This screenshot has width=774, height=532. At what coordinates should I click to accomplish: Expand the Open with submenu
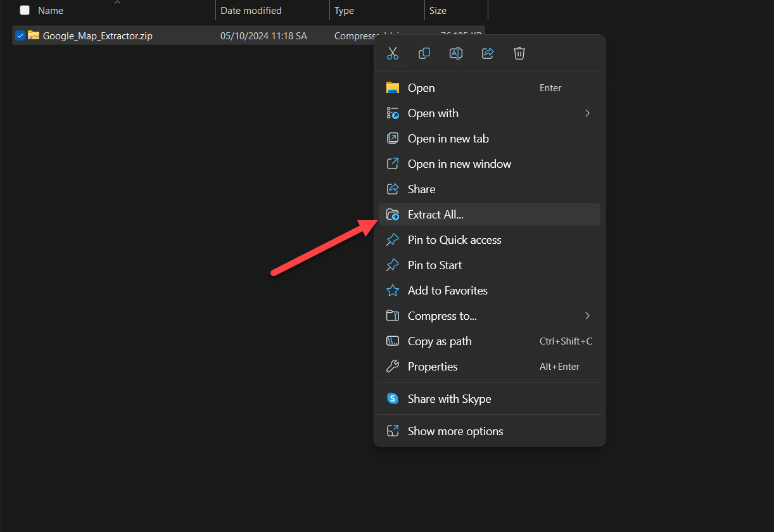pyautogui.click(x=587, y=113)
